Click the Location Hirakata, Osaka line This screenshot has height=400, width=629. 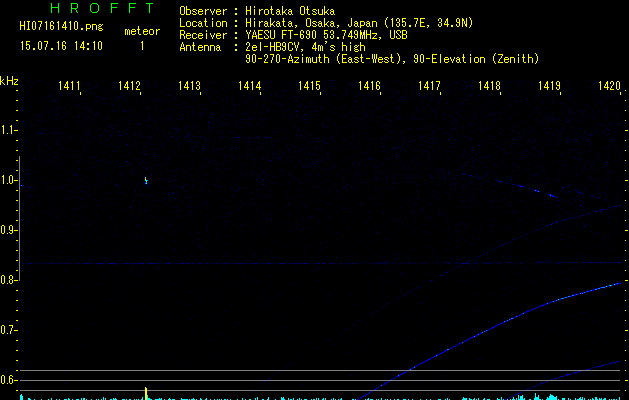pos(326,23)
